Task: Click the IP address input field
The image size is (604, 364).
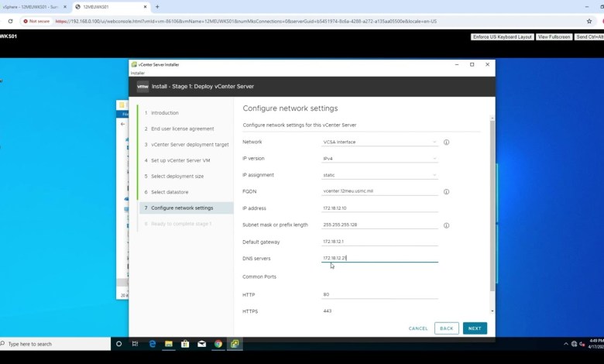Action: [x=379, y=208]
